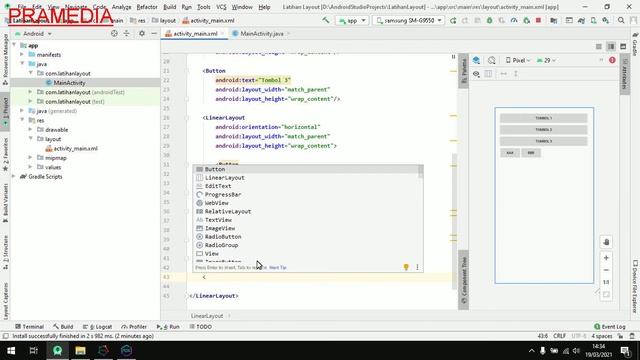The image size is (640, 360).
Task: Collapse the res folder
Action: [x=22, y=120]
